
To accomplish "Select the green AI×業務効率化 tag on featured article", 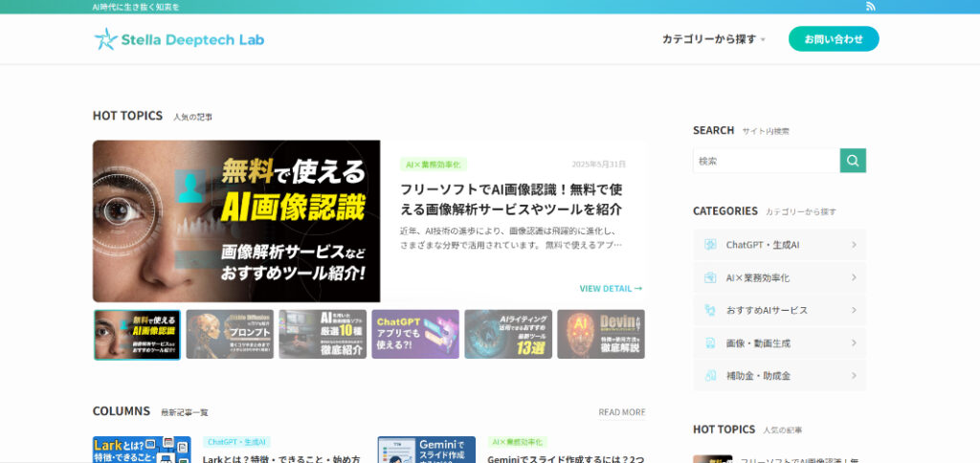I will point(433,165).
